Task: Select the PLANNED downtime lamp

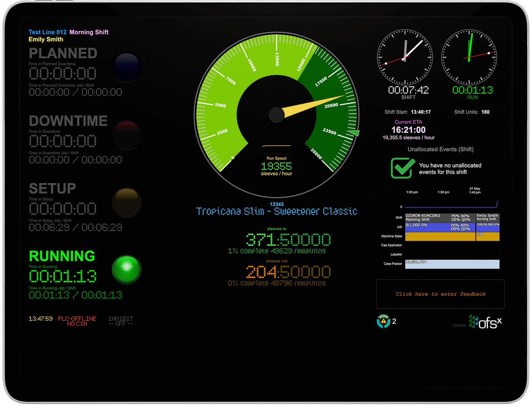Action: click(x=127, y=67)
